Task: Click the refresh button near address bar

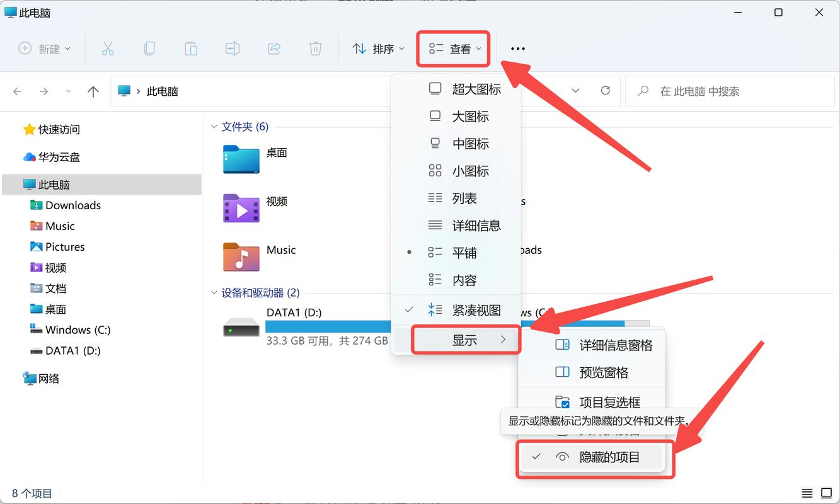Action: [x=605, y=91]
